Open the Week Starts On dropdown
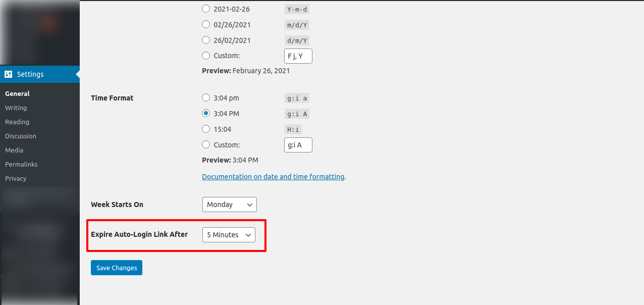The width and height of the screenshot is (644, 305). 229,205
